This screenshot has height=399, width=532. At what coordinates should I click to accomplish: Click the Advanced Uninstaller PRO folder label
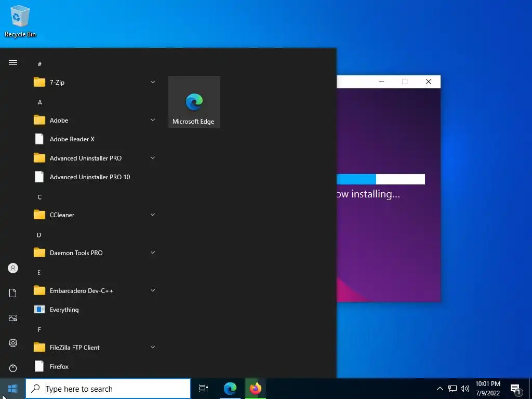(86, 158)
